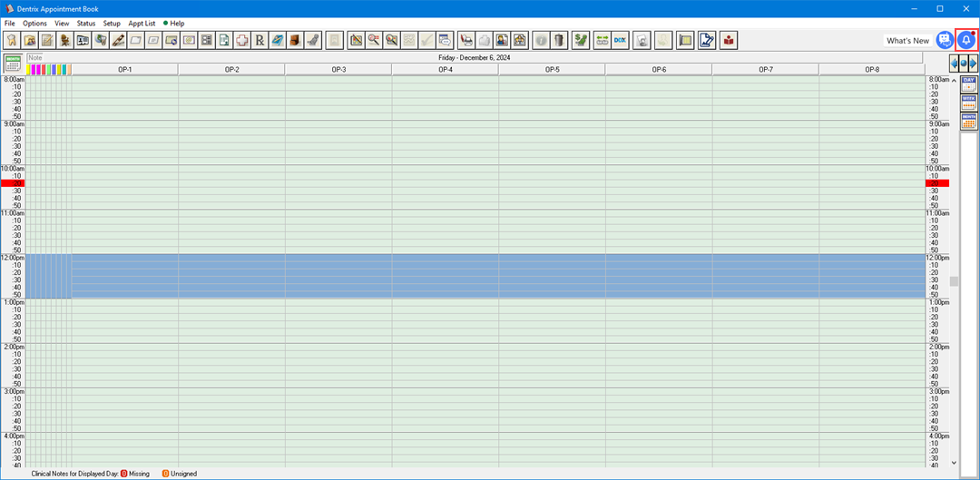Open the Appt List menu

point(142,23)
